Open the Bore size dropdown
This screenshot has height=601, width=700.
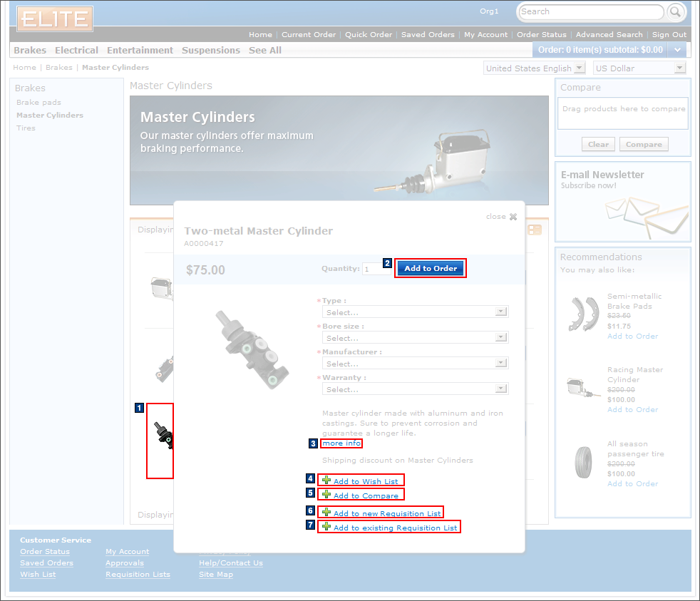415,337
